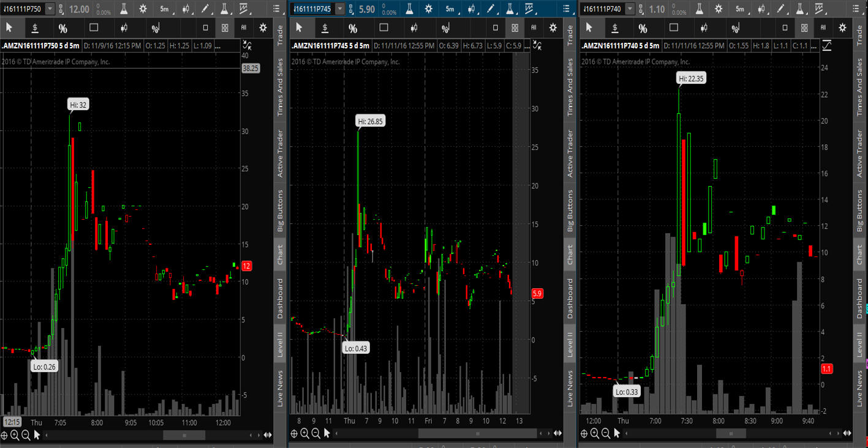
Task: Open the 5m timeframe dropdown in P745 chart
Action: pyautogui.click(x=450, y=9)
